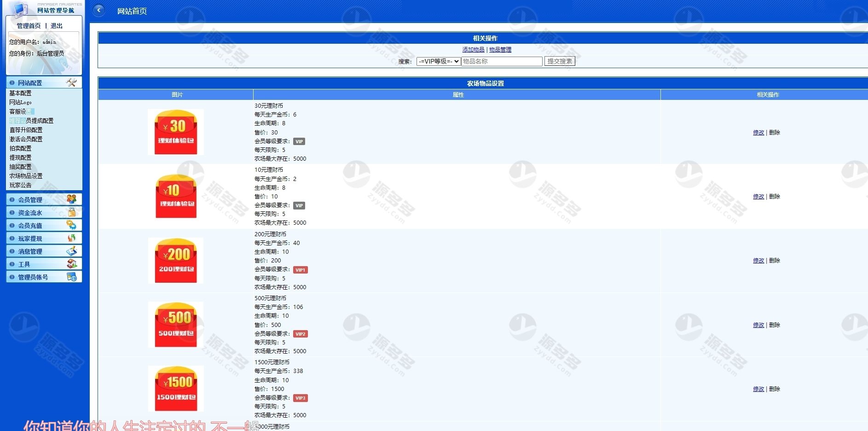Click the back arrow icon beside 网站首页

point(99,10)
